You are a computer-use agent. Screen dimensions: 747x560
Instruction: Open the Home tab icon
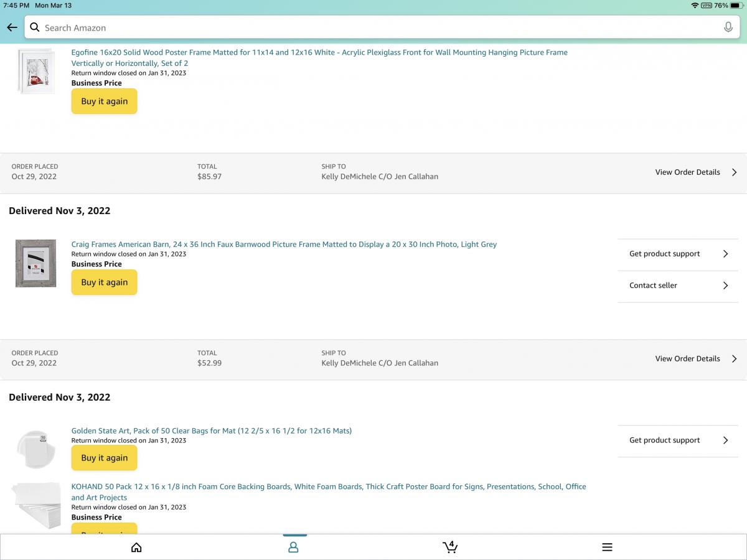coord(136,548)
